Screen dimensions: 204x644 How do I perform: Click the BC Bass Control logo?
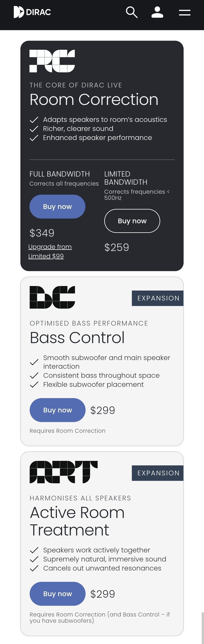tap(52, 297)
